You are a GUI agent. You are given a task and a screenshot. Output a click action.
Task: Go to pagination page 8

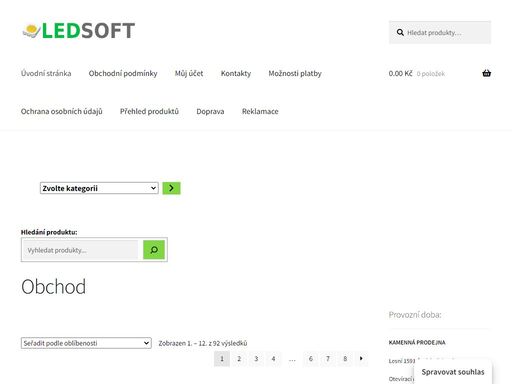click(x=345, y=359)
